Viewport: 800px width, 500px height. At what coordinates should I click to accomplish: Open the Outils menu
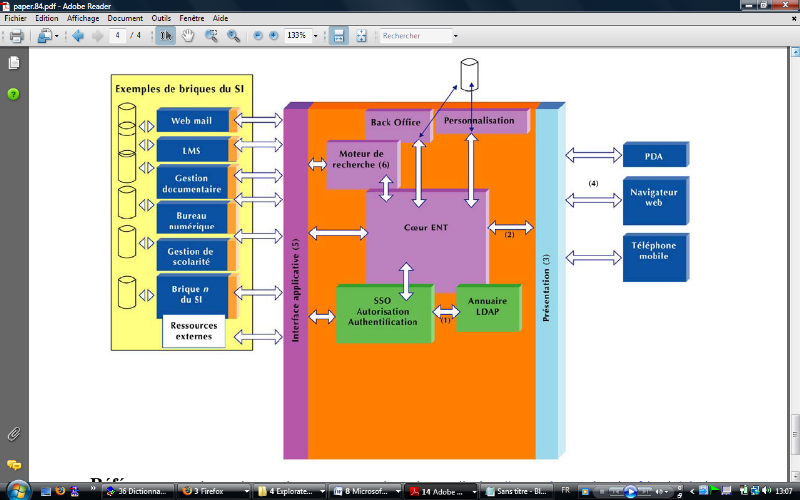pyautogui.click(x=161, y=18)
